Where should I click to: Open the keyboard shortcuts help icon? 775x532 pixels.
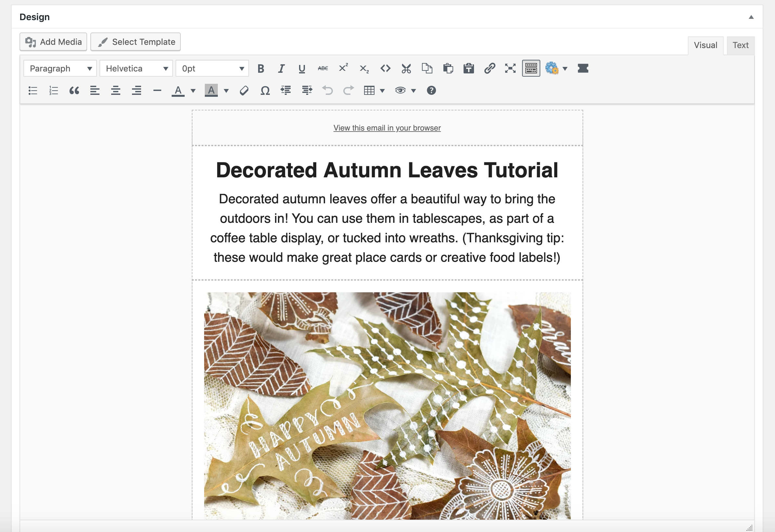pos(431,91)
